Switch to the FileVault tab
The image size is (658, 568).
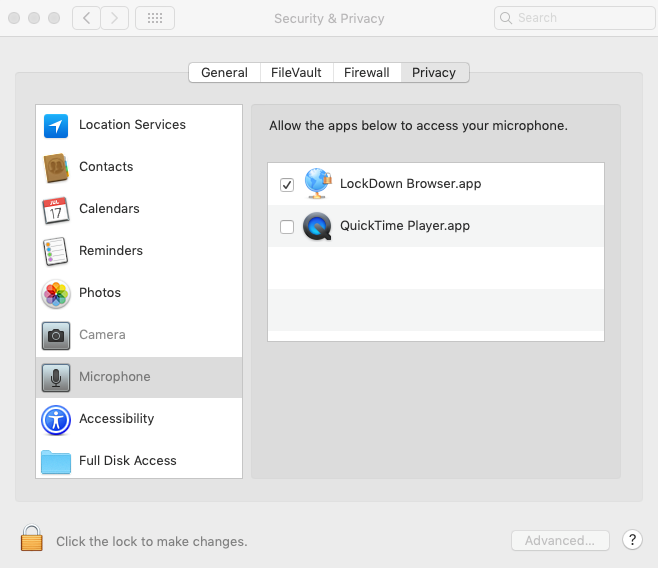pyautogui.click(x=296, y=73)
